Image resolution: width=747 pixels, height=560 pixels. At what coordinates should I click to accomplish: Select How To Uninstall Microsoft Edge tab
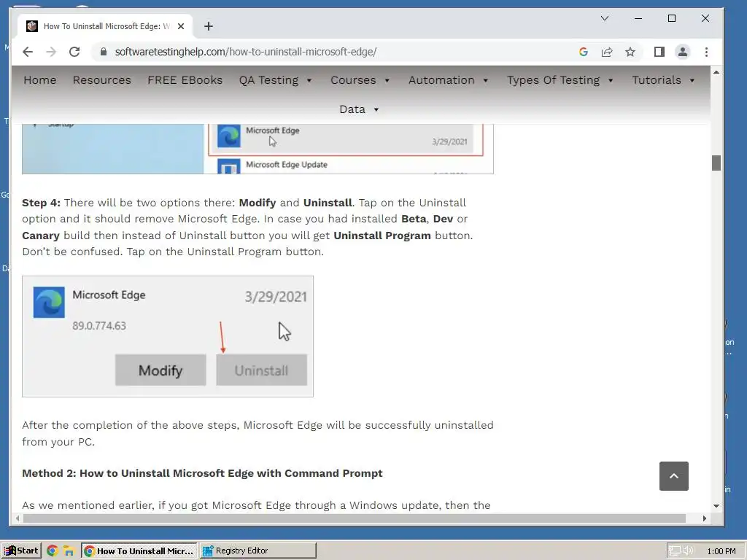pos(105,26)
